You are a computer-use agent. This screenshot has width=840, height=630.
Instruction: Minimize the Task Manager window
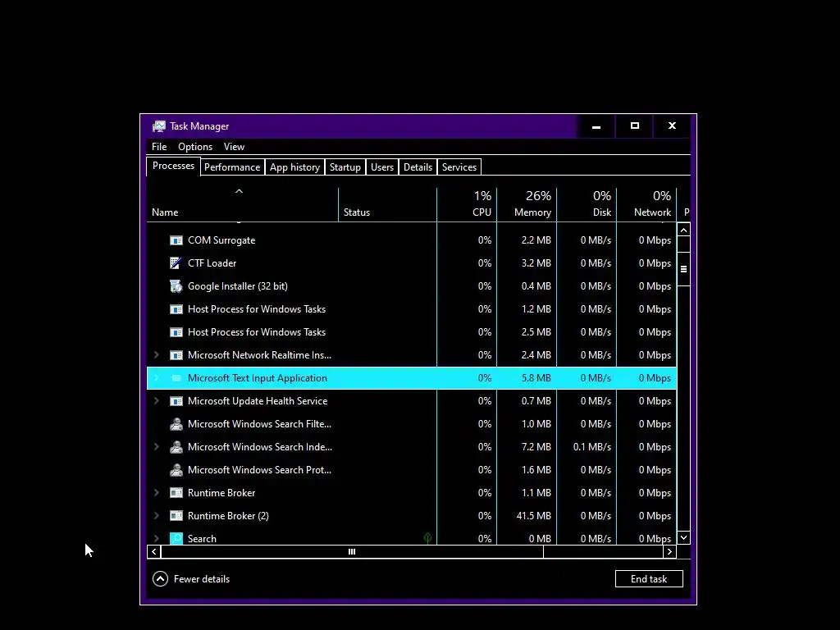point(596,126)
